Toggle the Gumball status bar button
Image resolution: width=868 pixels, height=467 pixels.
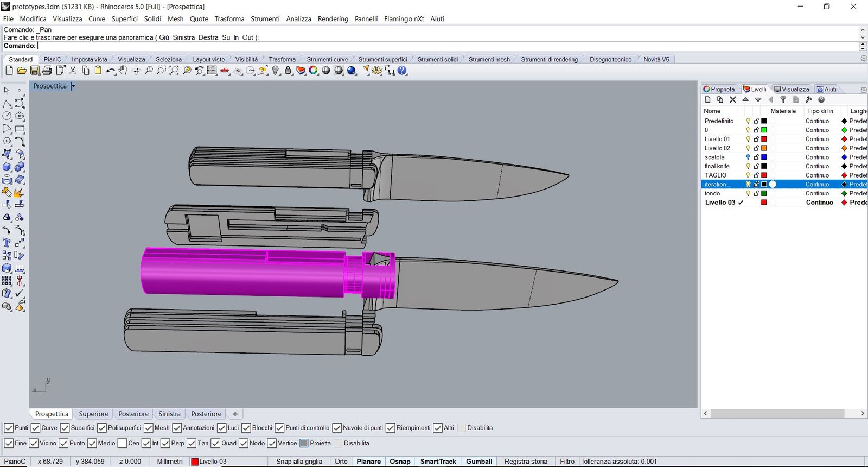point(479,462)
